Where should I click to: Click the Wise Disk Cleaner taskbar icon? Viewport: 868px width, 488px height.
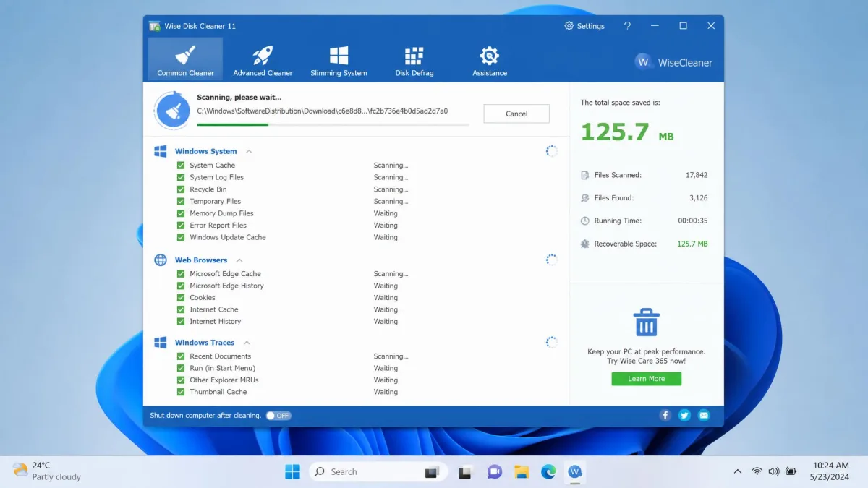coord(576,472)
